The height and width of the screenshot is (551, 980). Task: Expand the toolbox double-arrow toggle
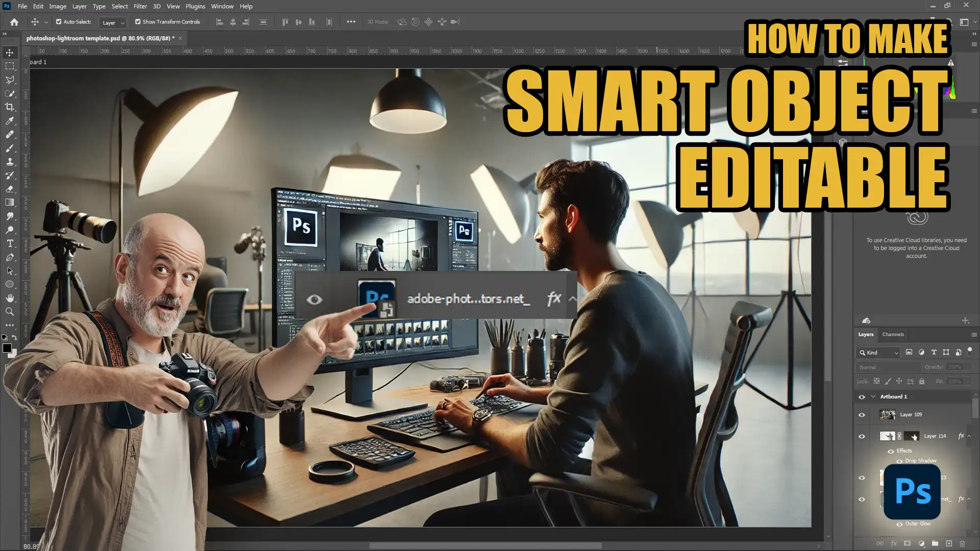click(5, 34)
